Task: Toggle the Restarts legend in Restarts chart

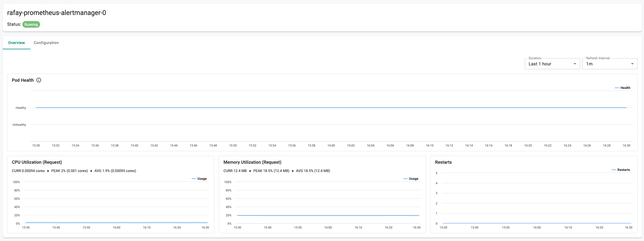Action: [x=621, y=170]
